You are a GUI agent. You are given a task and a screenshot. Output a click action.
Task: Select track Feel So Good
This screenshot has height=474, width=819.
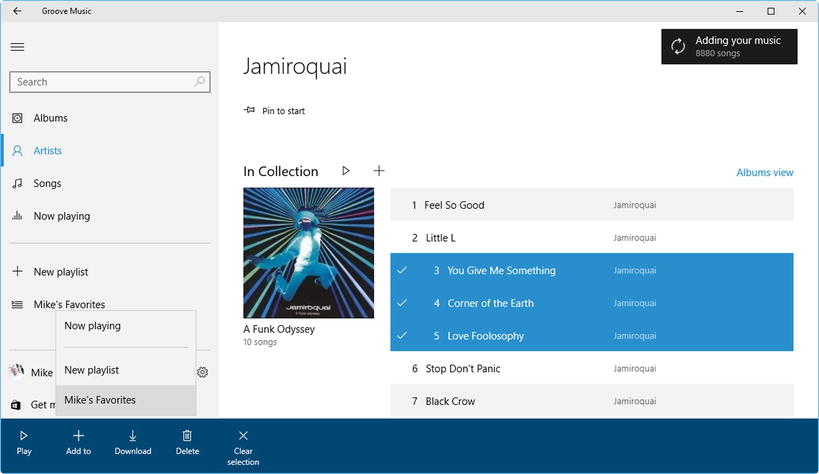(592, 205)
